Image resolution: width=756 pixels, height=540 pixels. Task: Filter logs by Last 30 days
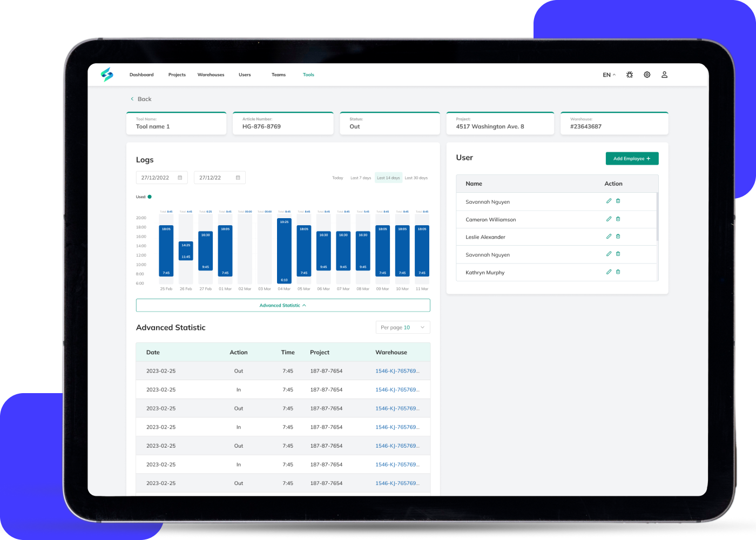[x=416, y=178]
